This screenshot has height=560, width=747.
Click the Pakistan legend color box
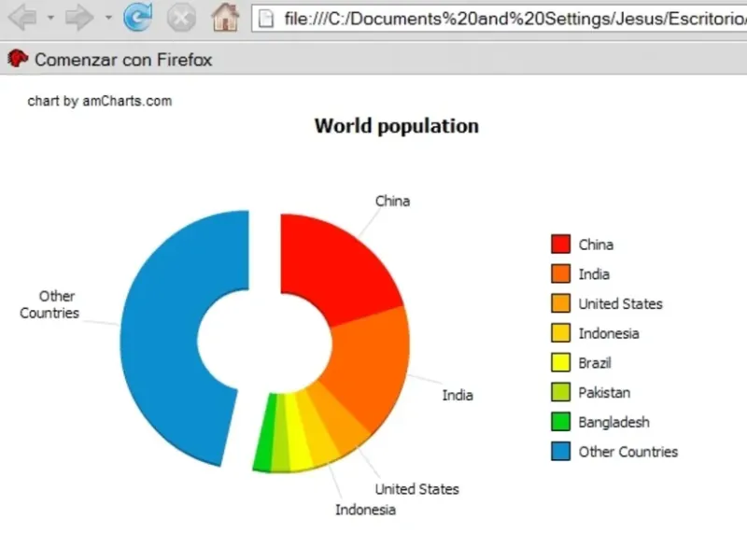point(561,392)
